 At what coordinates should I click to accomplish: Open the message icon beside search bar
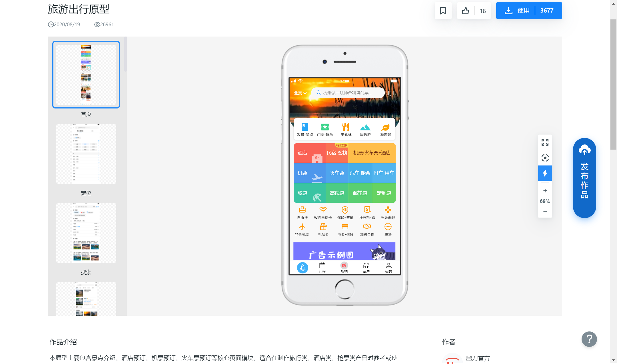tap(391, 93)
